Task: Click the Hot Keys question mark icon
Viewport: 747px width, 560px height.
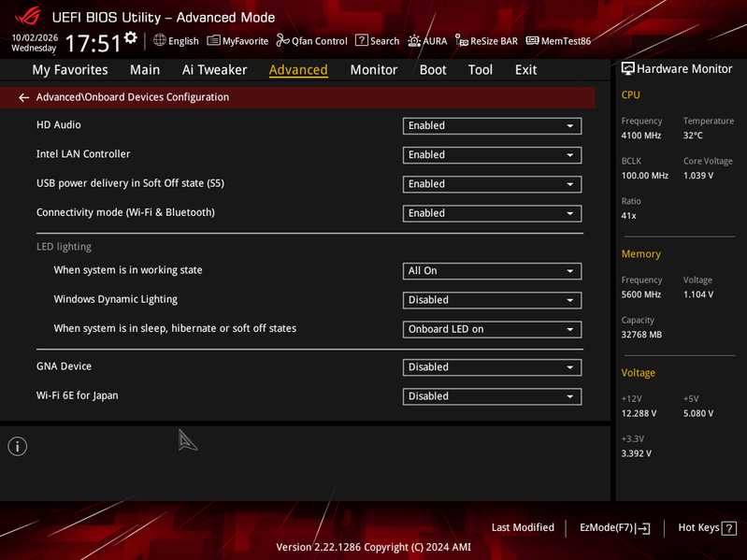Action: pyautogui.click(x=729, y=528)
